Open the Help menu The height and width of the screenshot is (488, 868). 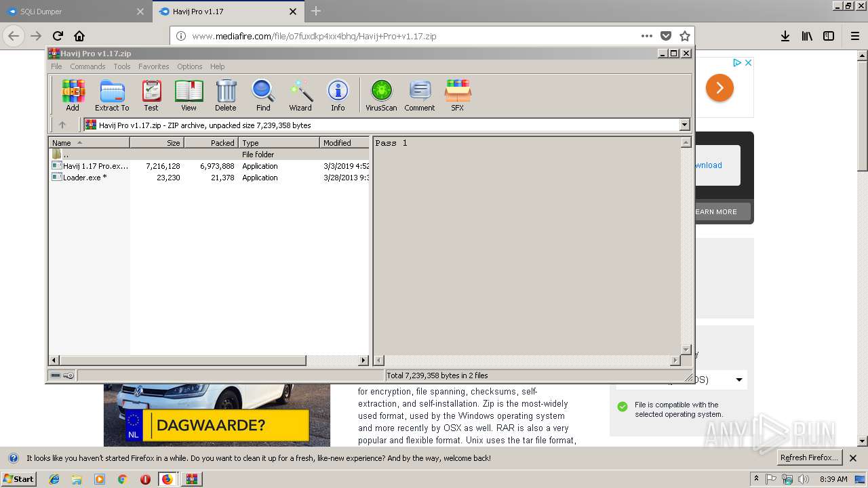click(217, 66)
